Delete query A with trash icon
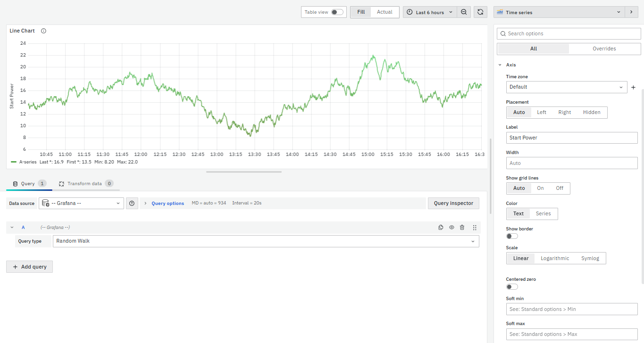This screenshot has height=343, width=644. pyautogui.click(x=462, y=228)
